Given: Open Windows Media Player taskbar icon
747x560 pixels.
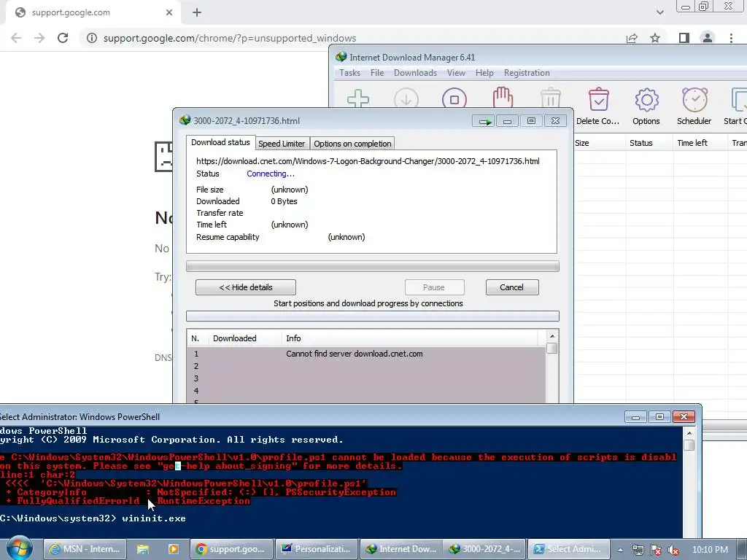Looking at the screenshot, I should (174, 549).
